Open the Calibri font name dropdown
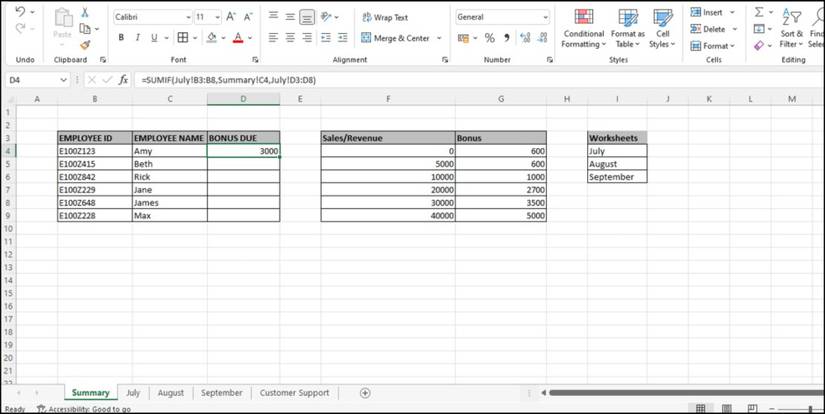825x414 pixels. [x=188, y=17]
